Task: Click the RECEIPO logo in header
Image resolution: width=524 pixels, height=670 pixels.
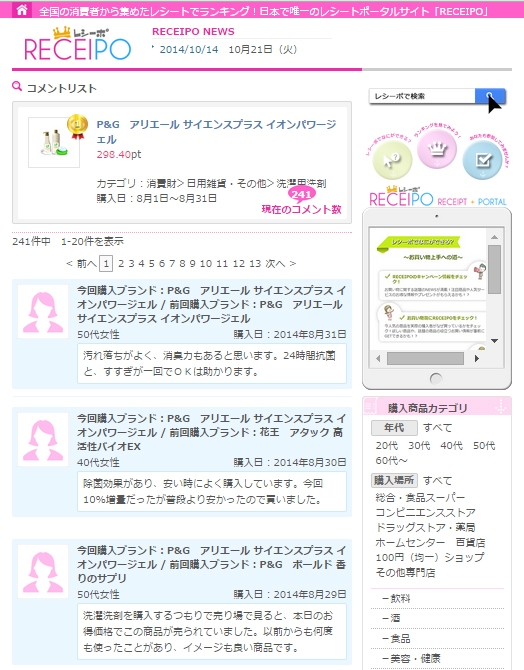Action: (78, 44)
